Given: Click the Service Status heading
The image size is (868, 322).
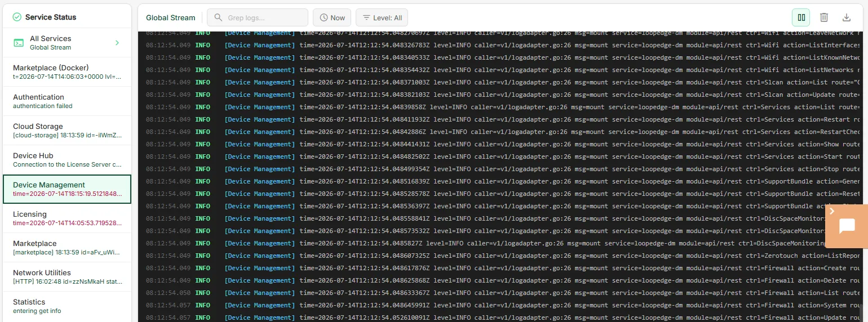Looking at the screenshot, I should pos(51,17).
